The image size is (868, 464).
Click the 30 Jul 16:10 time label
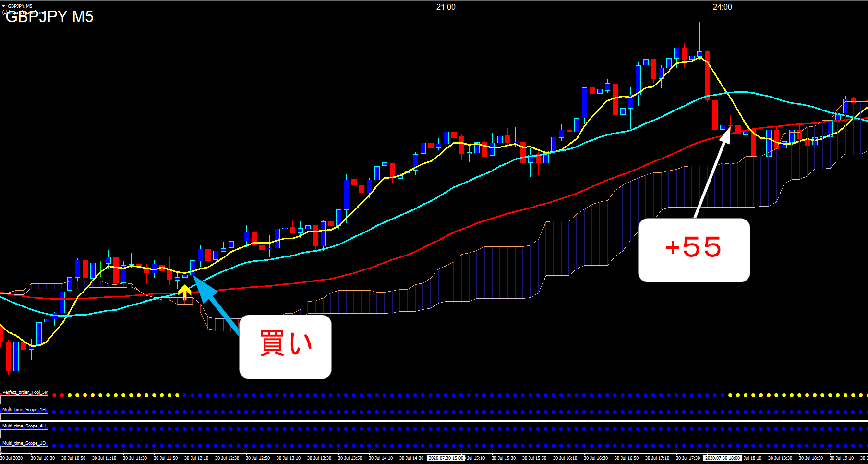coord(565,458)
